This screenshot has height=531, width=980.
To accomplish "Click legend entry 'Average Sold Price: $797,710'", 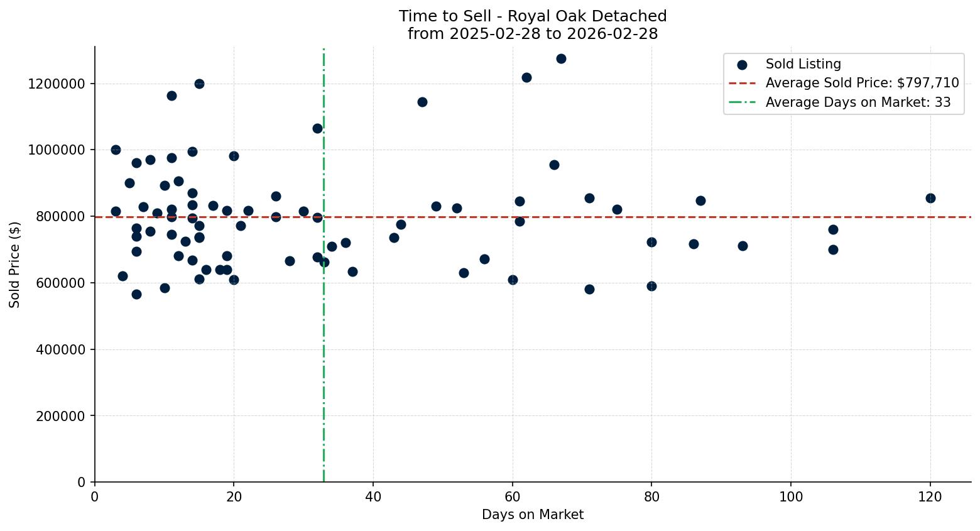I will tap(861, 82).
